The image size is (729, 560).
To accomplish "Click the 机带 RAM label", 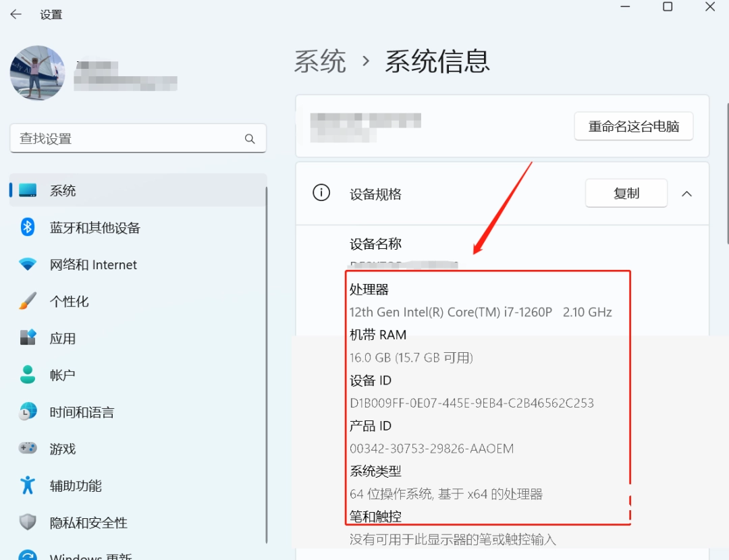I will click(377, 335).
